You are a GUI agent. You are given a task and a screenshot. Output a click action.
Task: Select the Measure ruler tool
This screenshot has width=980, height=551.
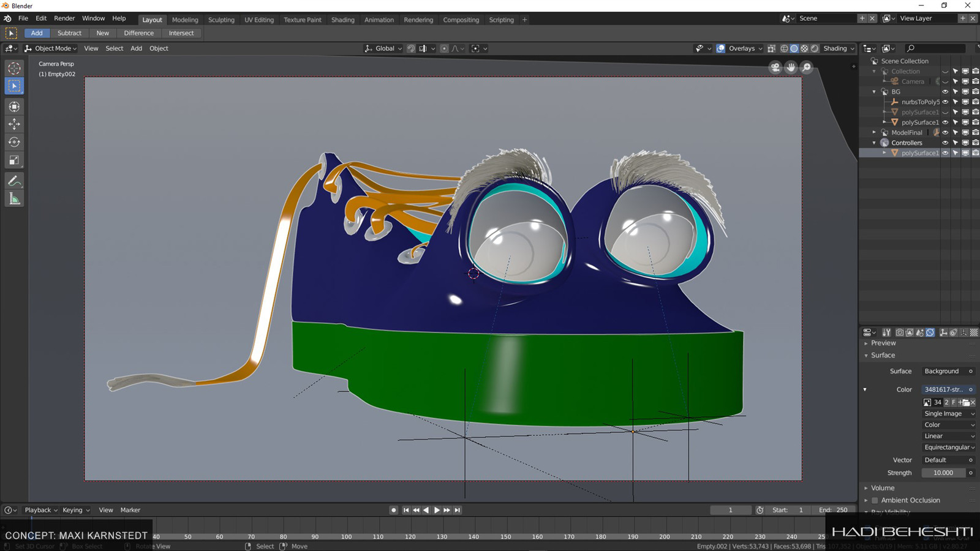click(x=14, y=198)
